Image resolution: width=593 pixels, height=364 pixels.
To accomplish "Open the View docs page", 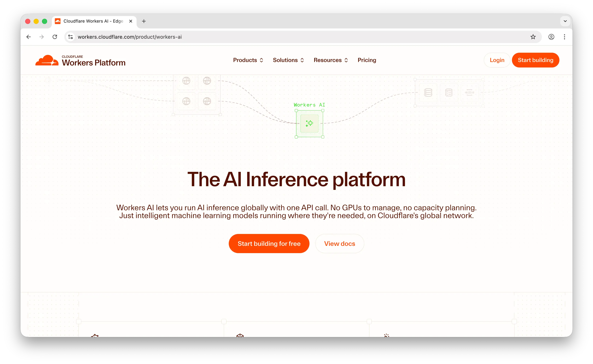I will pos(340,243).
